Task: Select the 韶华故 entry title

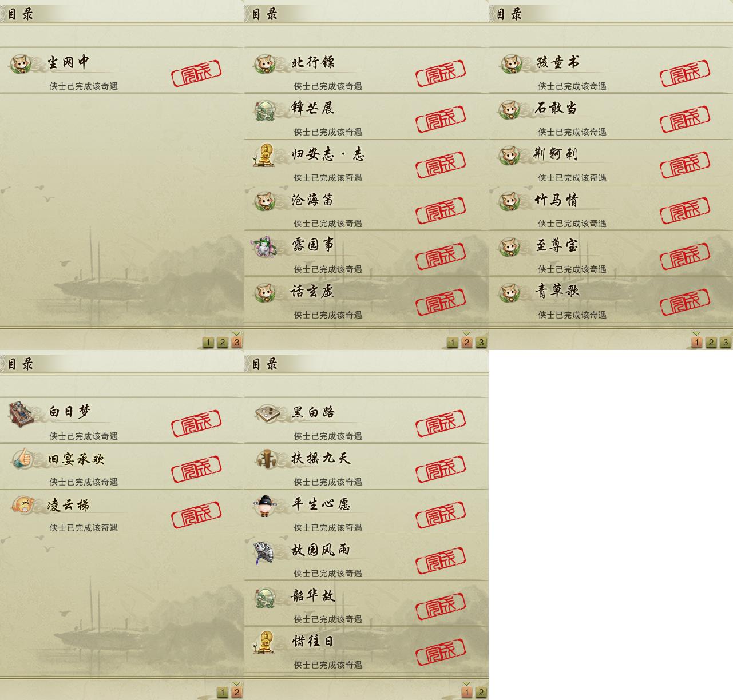Action: 312,595
